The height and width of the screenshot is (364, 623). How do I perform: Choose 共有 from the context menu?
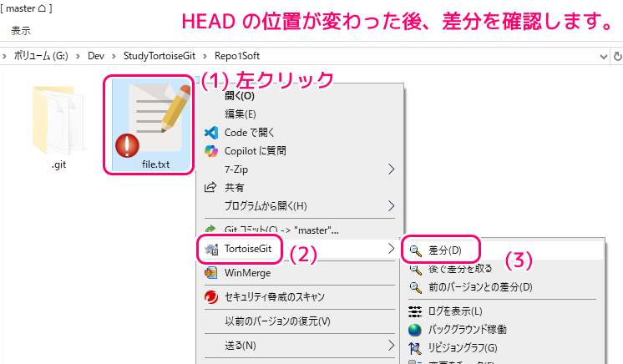coord(234,188)
